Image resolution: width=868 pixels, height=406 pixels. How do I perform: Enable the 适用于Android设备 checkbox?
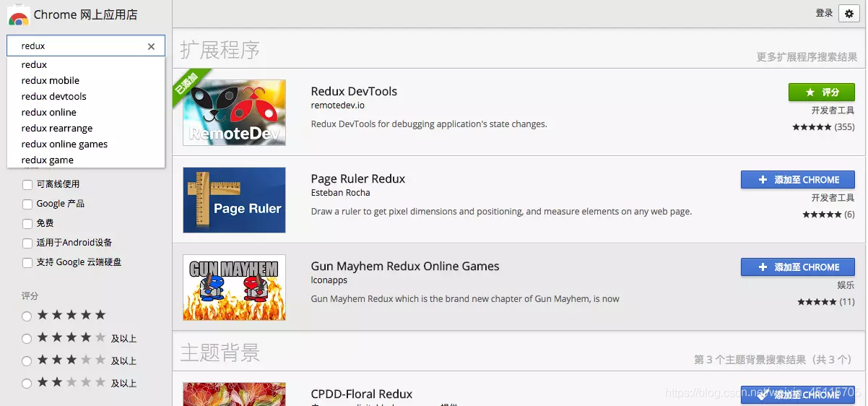click(x=27, y=243)
